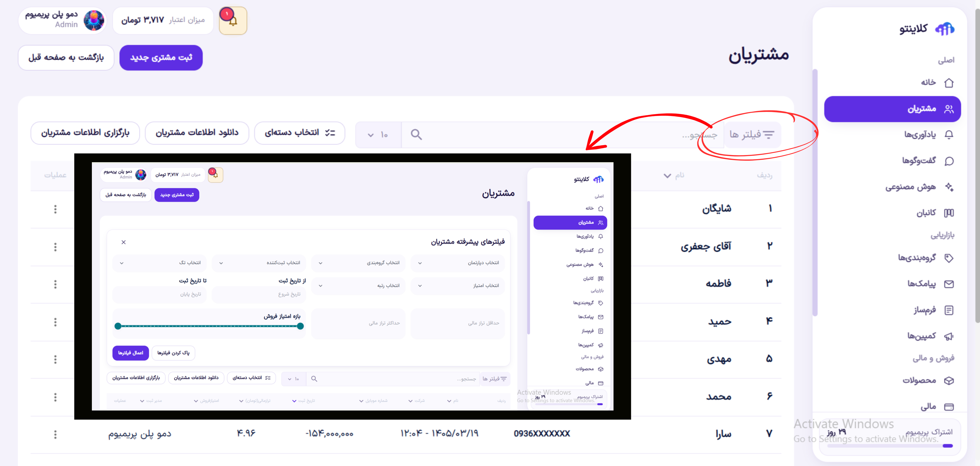The width and height of the screenshot is (980, 466).
Task: Open the page size dropdown showing ۱۰
Action: coord(378,135)
